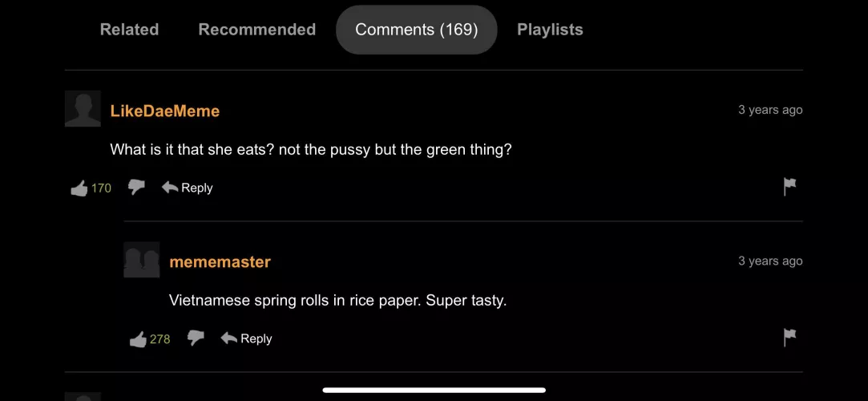The image size is (868, 401).
Task: Visit the mememaster username profile link
Action: point(220,262)
